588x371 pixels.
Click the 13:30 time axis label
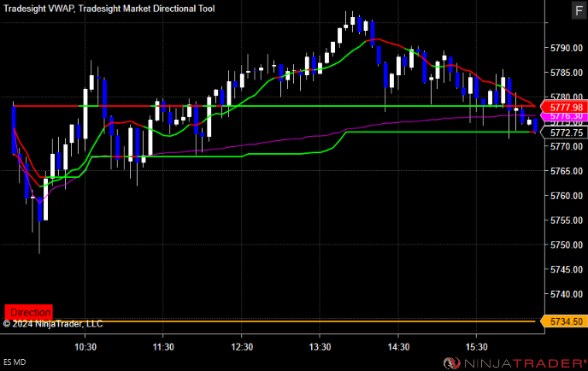[x=320, y=347]
